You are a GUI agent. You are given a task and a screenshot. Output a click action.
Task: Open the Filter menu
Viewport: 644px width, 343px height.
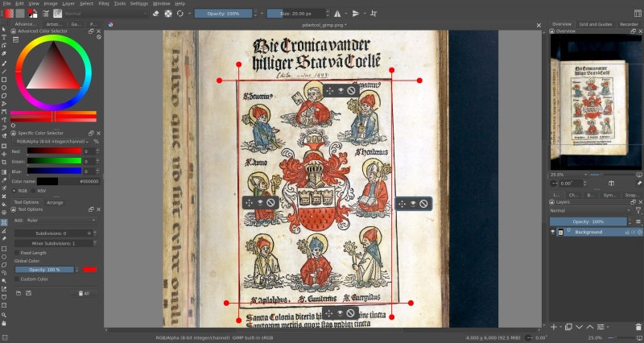tap(104, 3)
